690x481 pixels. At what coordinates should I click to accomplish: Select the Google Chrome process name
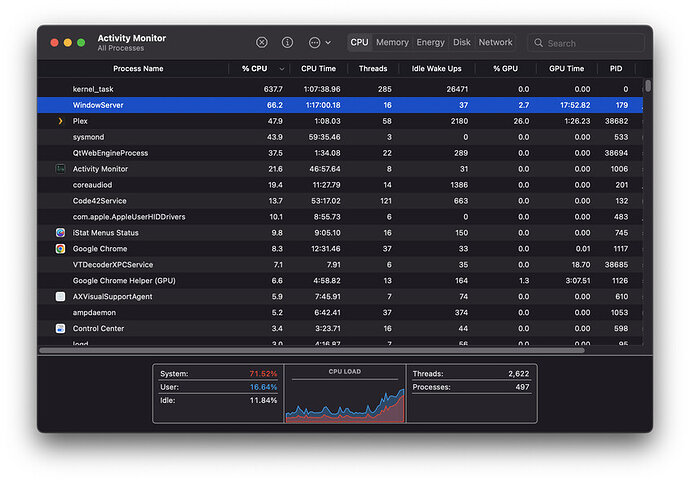coord(100,249)
